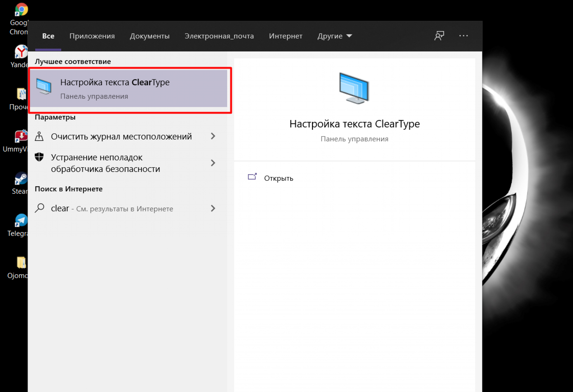Open the three-dots more options menu
Viewport: 573px width, 392px height.
coord(463,36)
